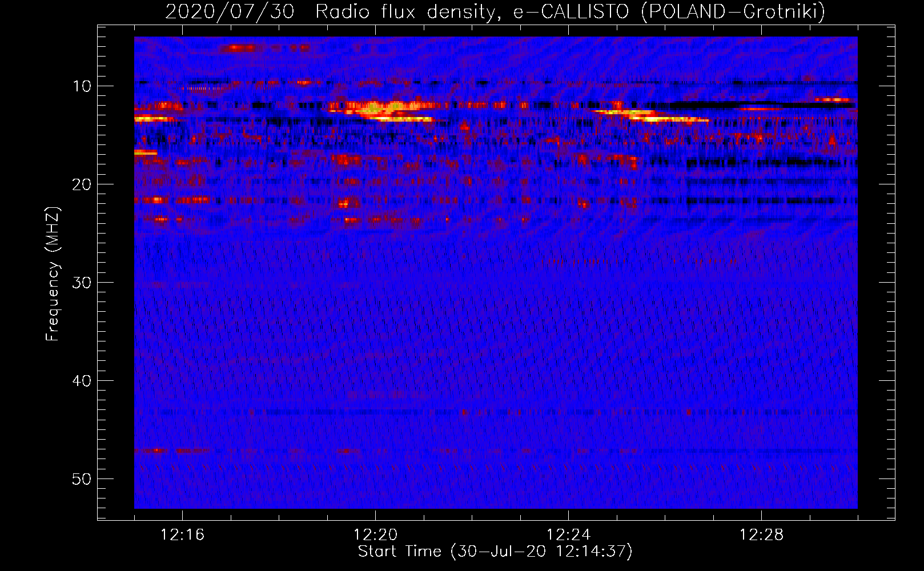924x571 pixels.
Task: Click the 12:28 time tick label
Action: [x=761, y=535]
